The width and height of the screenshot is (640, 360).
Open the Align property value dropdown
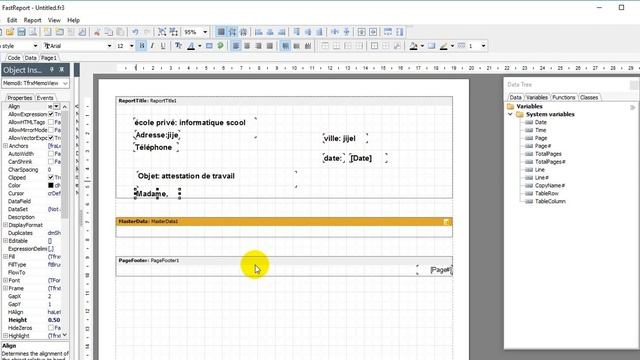pos(57,107)
